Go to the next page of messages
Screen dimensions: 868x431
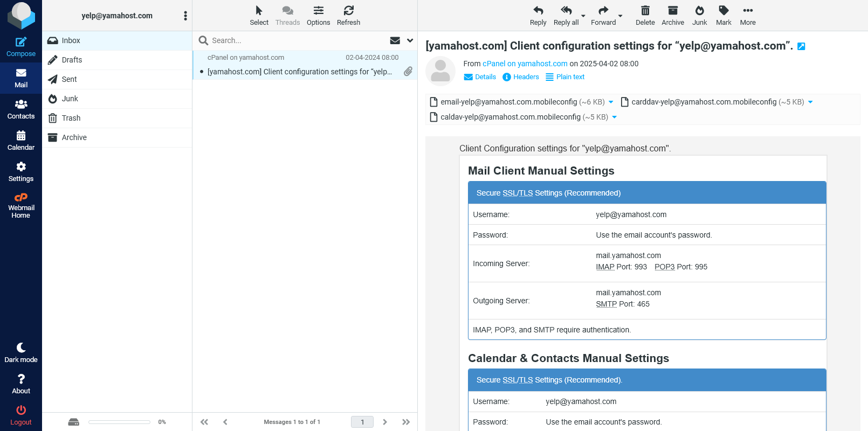385,422
